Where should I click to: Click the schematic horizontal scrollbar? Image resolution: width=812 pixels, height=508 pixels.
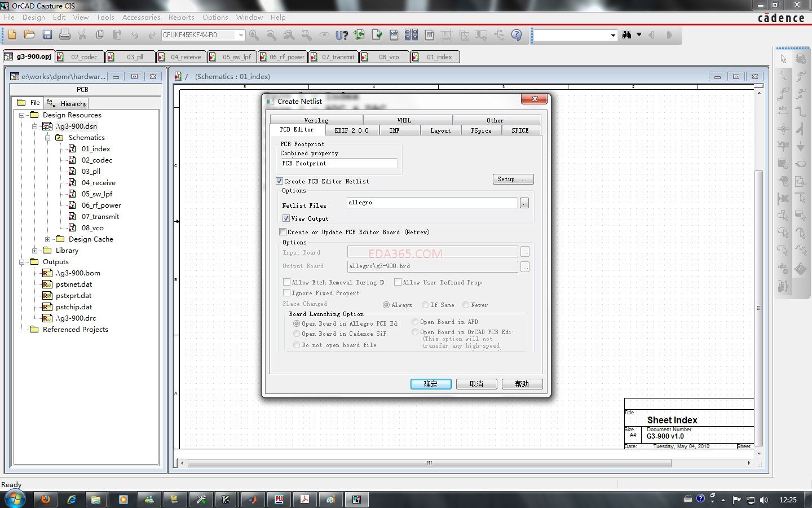[x=430, y=463]
